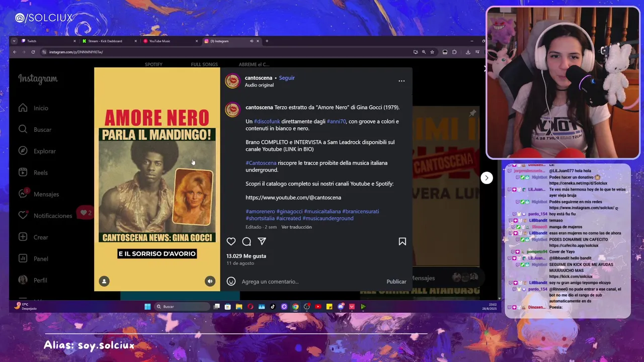Like the post with the heart icon
This screenshot has height=362, width=644.
click(x=231, y=242)
